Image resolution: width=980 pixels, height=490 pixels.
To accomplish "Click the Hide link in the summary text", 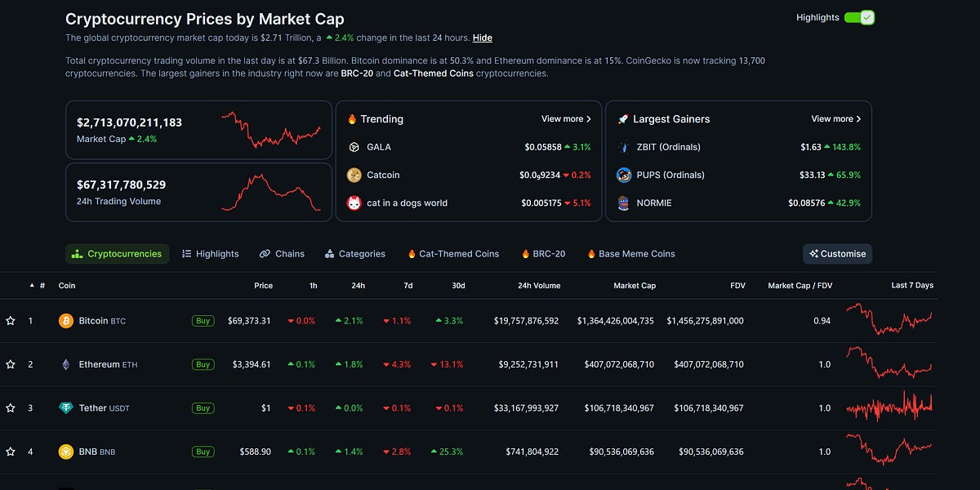I will [482, 38].
